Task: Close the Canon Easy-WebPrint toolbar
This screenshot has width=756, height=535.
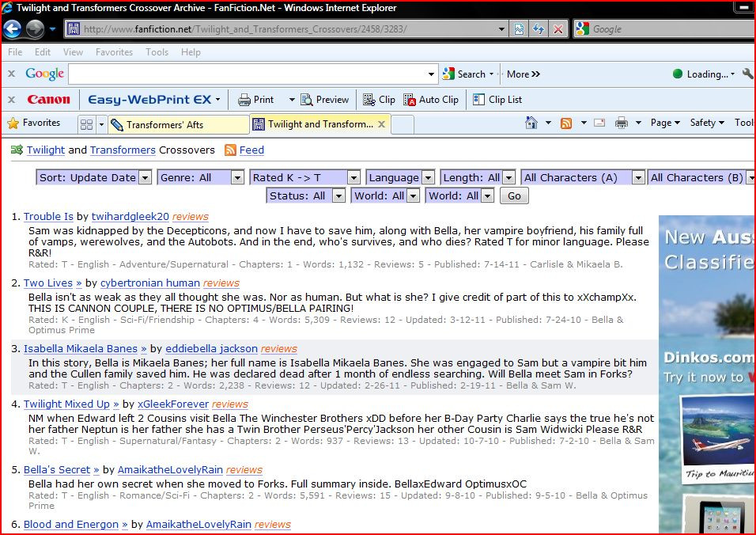Action: coord(12,100)
